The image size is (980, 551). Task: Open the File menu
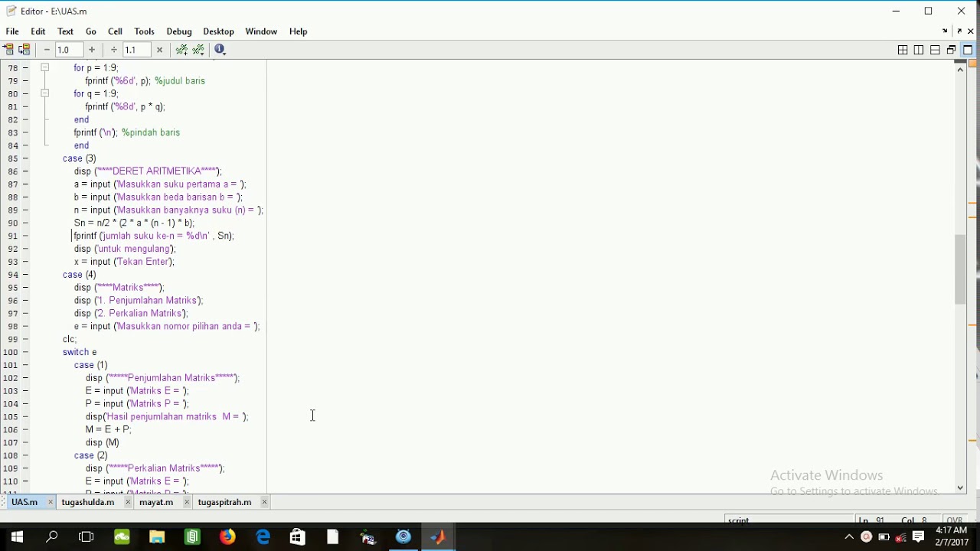pos(12,31)
